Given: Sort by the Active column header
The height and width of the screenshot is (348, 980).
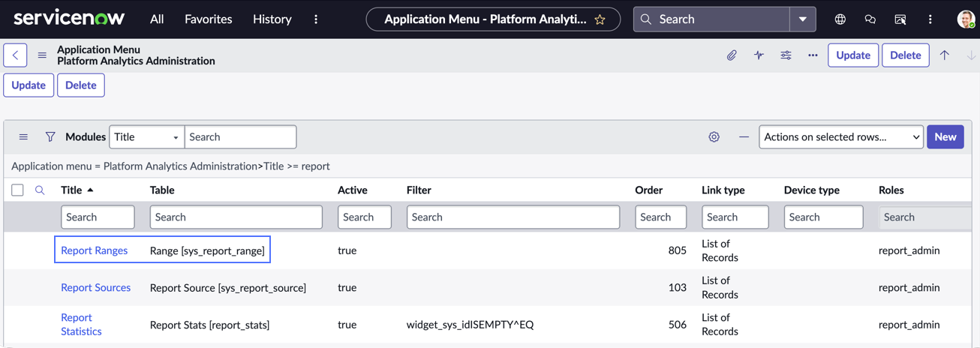Looking at the screenshot, I should click(353, 190).
